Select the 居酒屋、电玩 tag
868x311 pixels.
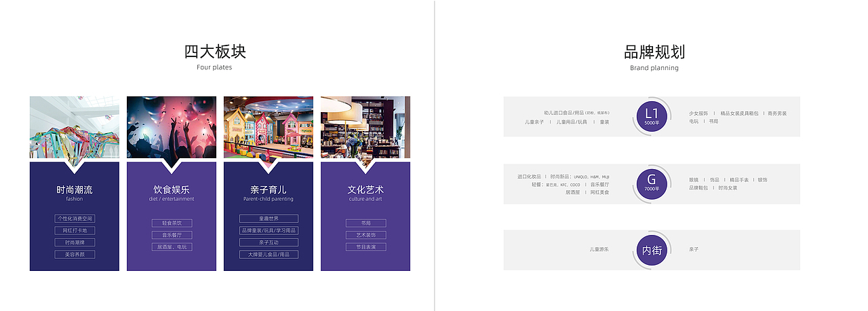[x=172, y=247]
